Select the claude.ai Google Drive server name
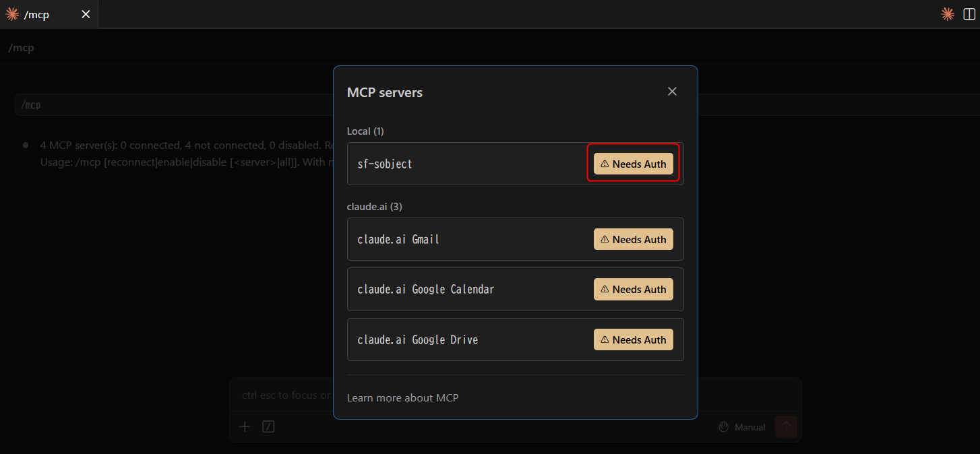980x454 pixels. 418,339
